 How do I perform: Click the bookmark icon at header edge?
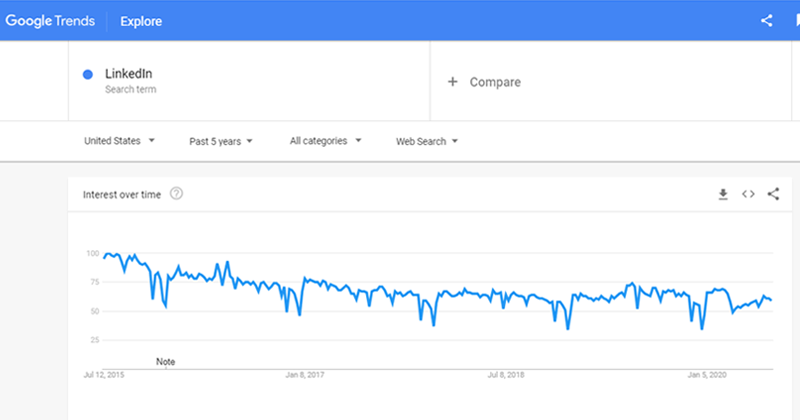tap(796, 21)
